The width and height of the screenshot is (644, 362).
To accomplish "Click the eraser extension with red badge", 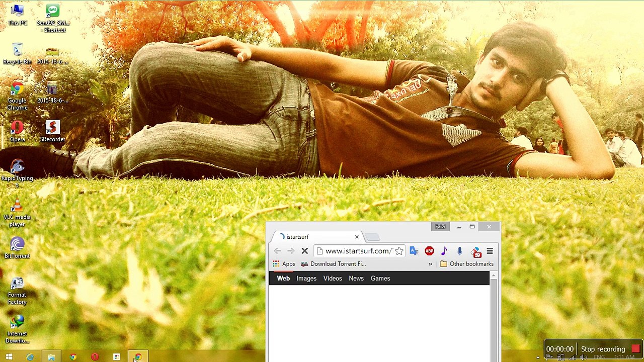I will click(x=476, y=251).
